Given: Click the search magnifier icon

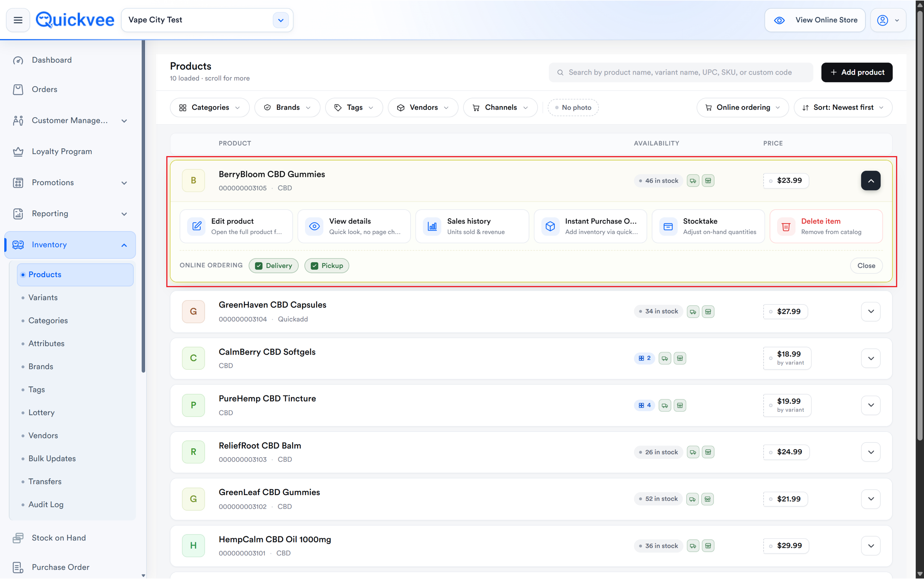Looking at the screenshot, I should [560, 72].
